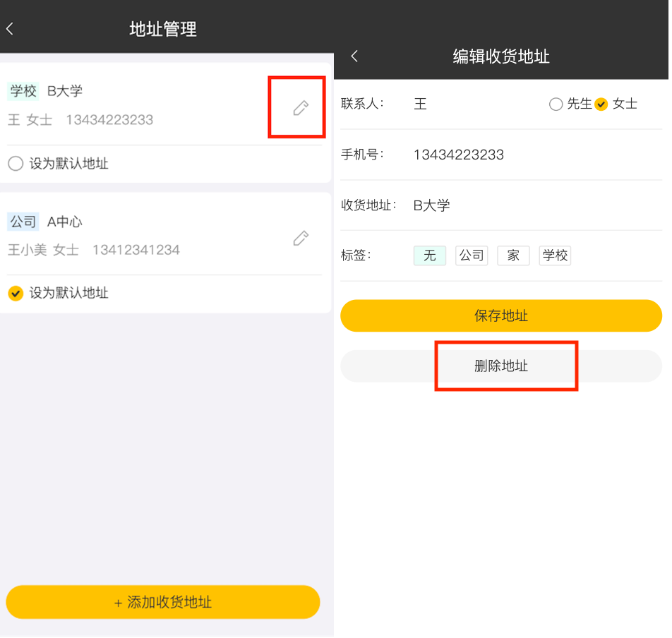This screenshot has width=672, height=638.
Task: Click the A中心 address title
Action: click(x=65, y=222)
